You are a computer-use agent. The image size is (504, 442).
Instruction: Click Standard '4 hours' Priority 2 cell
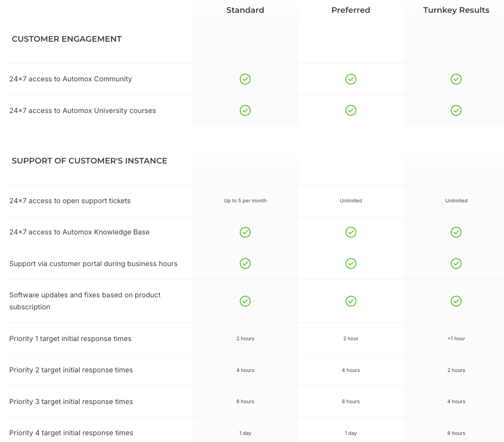click(245, 370)
